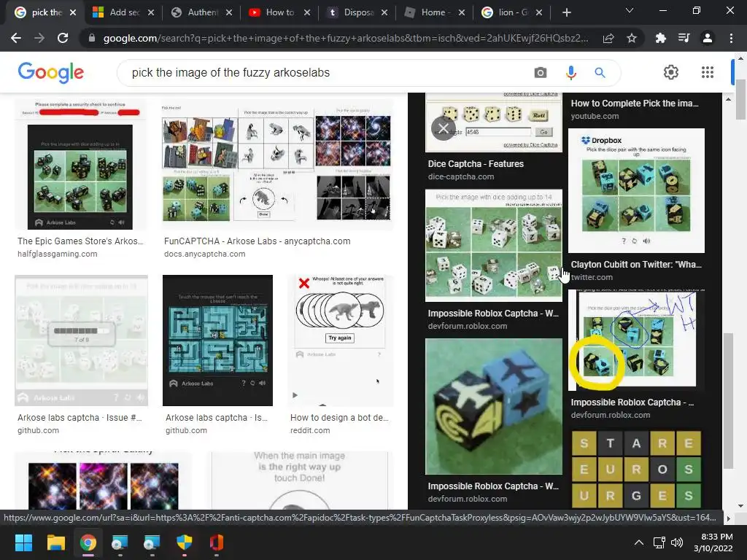747x560 pixels.
Task: Open the STARE EUROS URGES word grid image
Action: (x=636, y=469)
